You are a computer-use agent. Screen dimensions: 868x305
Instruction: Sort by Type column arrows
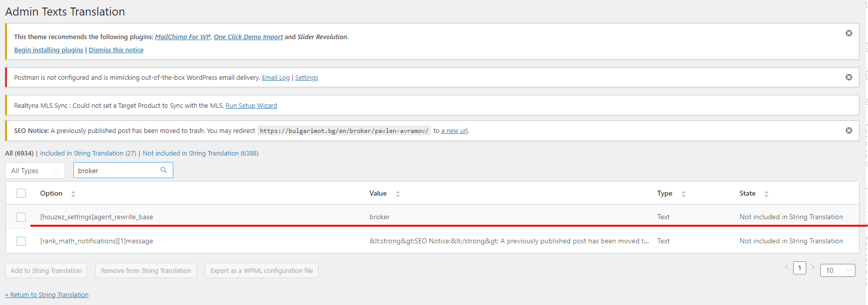pyautogui.click(x=684, y=194)
